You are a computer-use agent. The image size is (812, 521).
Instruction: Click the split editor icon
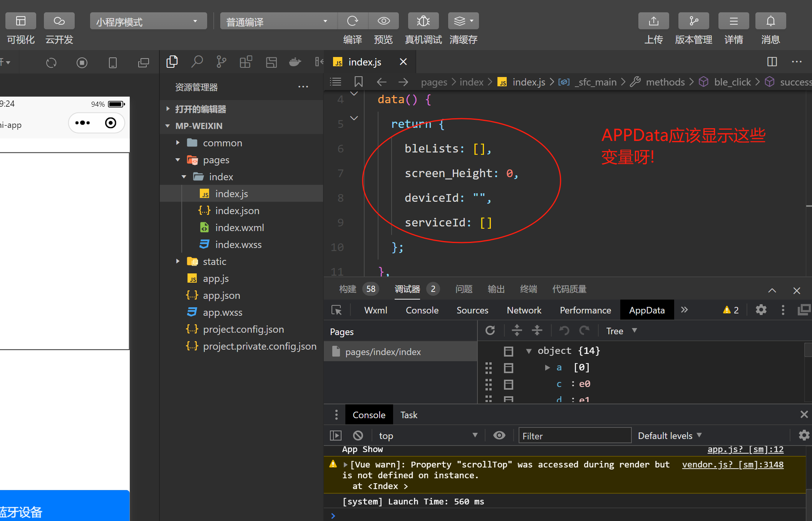coord(772,62)
